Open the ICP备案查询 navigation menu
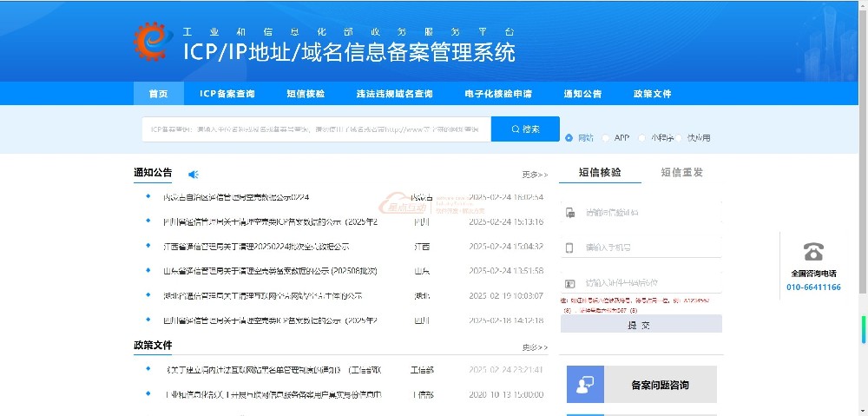The height and width of the screenshot is (416, 868). tap(227, 94)
